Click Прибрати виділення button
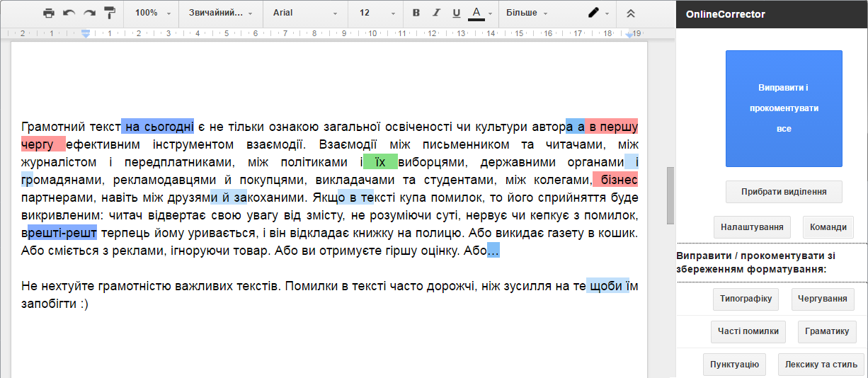 pos(784,192)
